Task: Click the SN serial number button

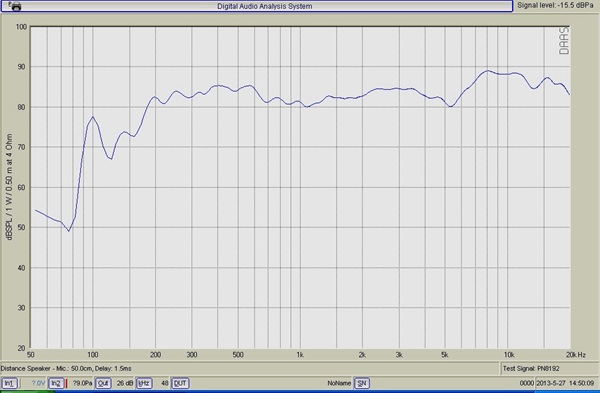Action: click(362, 383)
